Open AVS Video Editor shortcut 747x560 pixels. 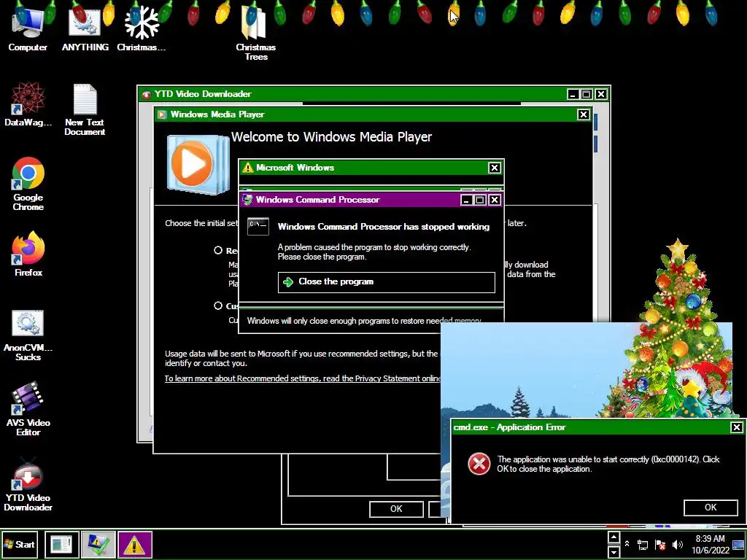[28, 408]
